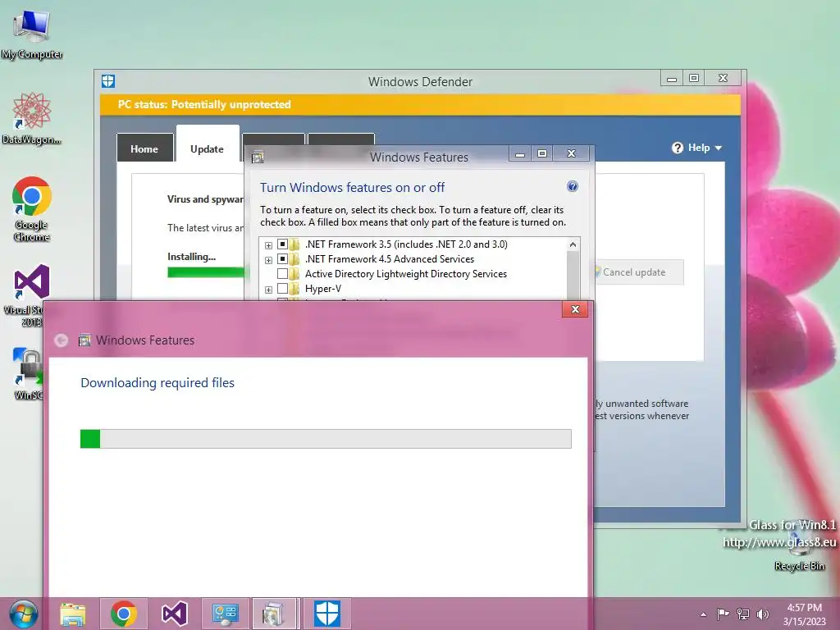
Task: Toggle .NET Framework 3.5 checkbox
Action: [x=282, y=244]
